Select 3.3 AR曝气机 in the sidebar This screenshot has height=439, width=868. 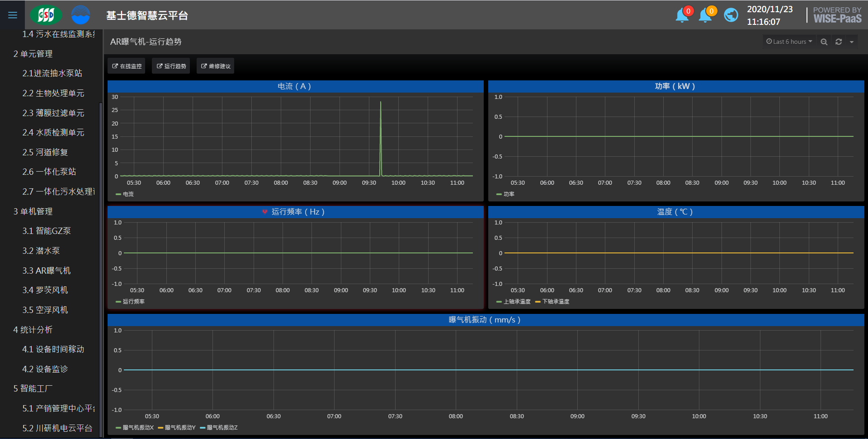click(47, 271)
